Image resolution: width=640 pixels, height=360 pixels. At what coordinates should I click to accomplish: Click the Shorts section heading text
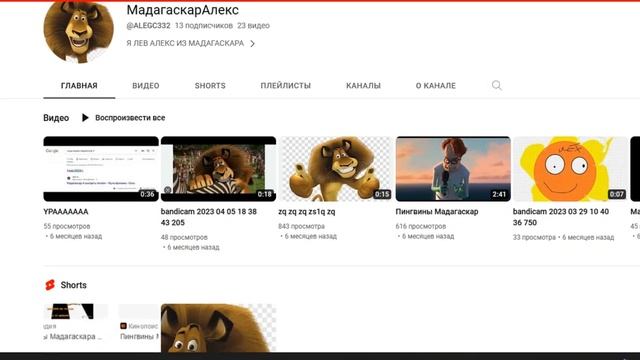[73, 285]
